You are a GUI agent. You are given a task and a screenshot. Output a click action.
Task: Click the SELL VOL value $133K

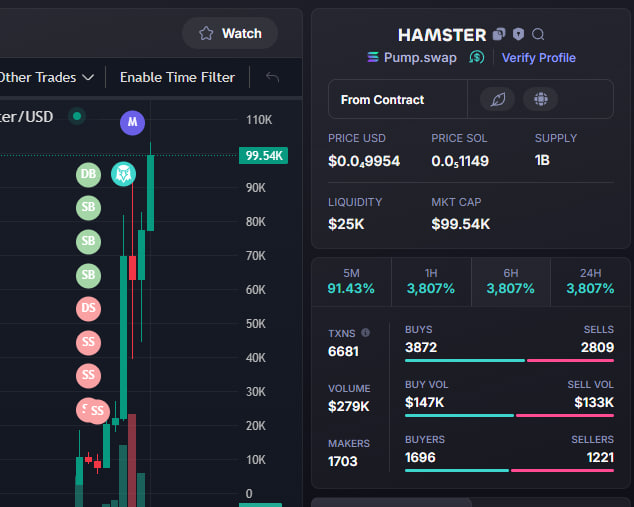click(x=594, y=402)
